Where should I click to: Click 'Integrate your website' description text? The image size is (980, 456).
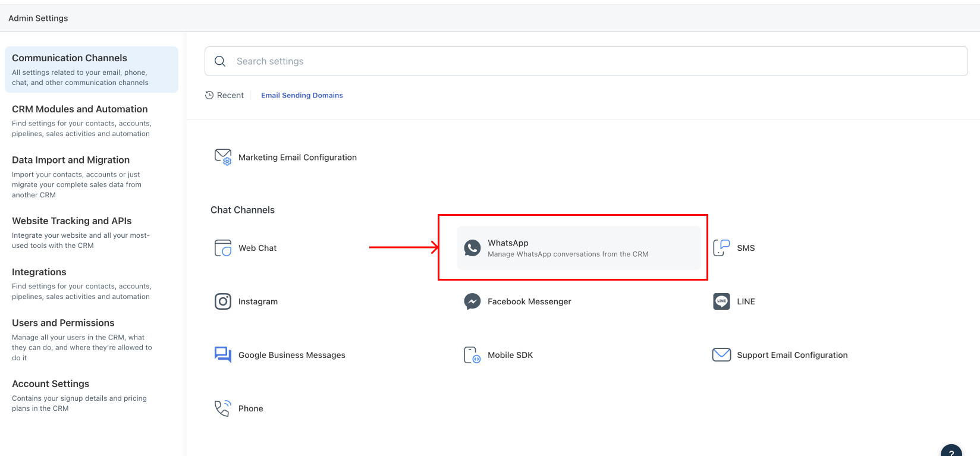click(x=81, y=240)
